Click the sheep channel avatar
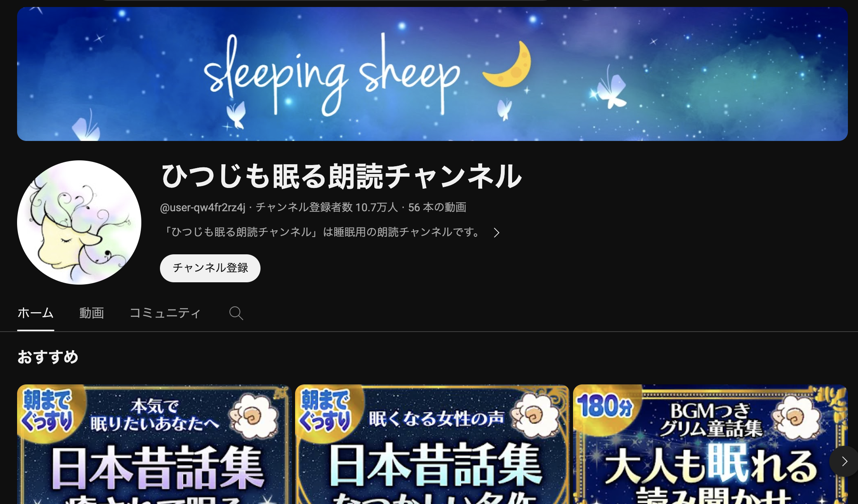The height and width of the screenshot is (504, 858). pyautogui.click(x=79, y=222)
